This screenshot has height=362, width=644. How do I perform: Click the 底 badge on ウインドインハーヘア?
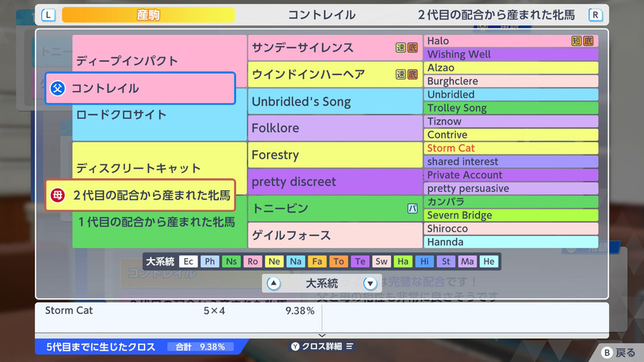point(412,74)
